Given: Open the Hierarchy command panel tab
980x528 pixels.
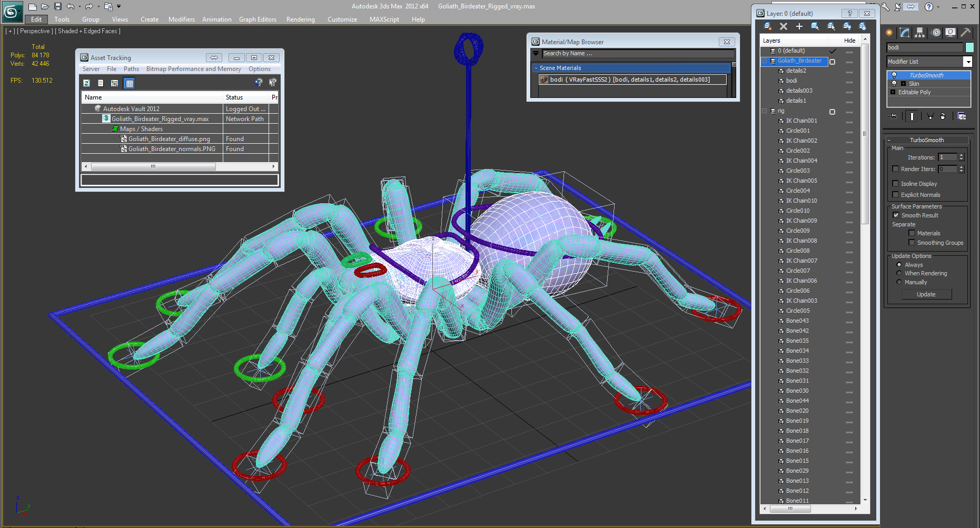Looking at the screenshot, I should [919, 33].
